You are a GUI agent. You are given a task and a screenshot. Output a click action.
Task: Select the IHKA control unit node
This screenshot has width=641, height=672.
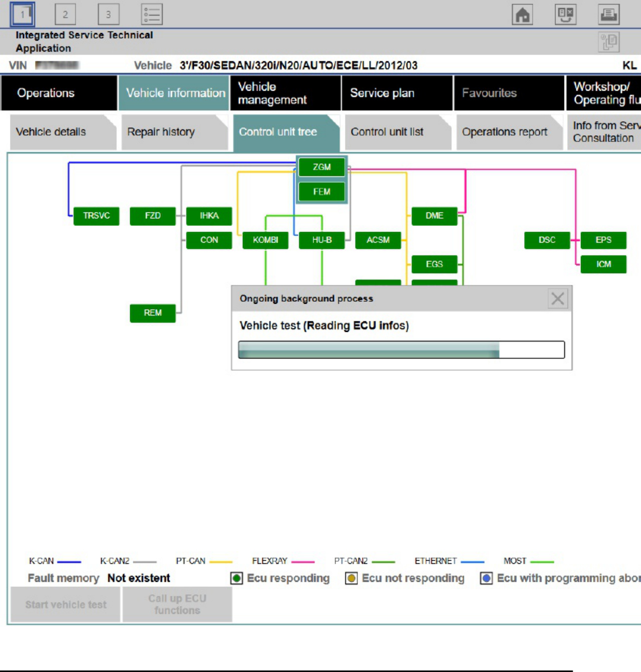click(209, 216)
